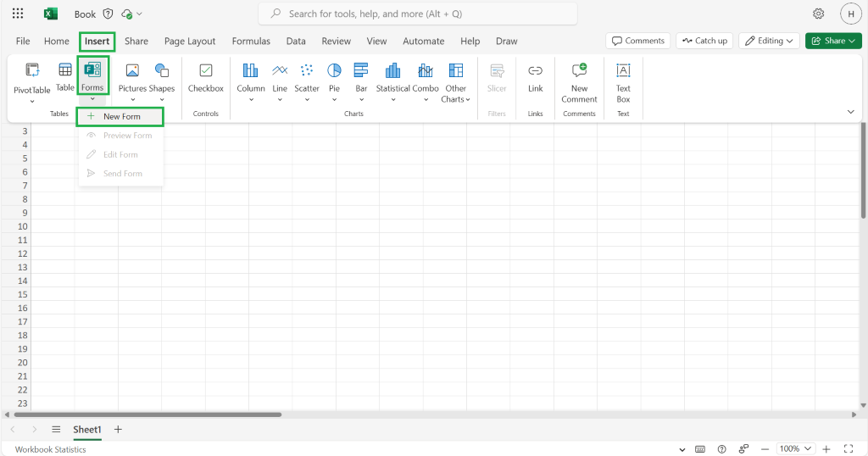This screenshot has width=868, height=456.
Task: Switch to the Draw tab
Action: coord(507,41)
